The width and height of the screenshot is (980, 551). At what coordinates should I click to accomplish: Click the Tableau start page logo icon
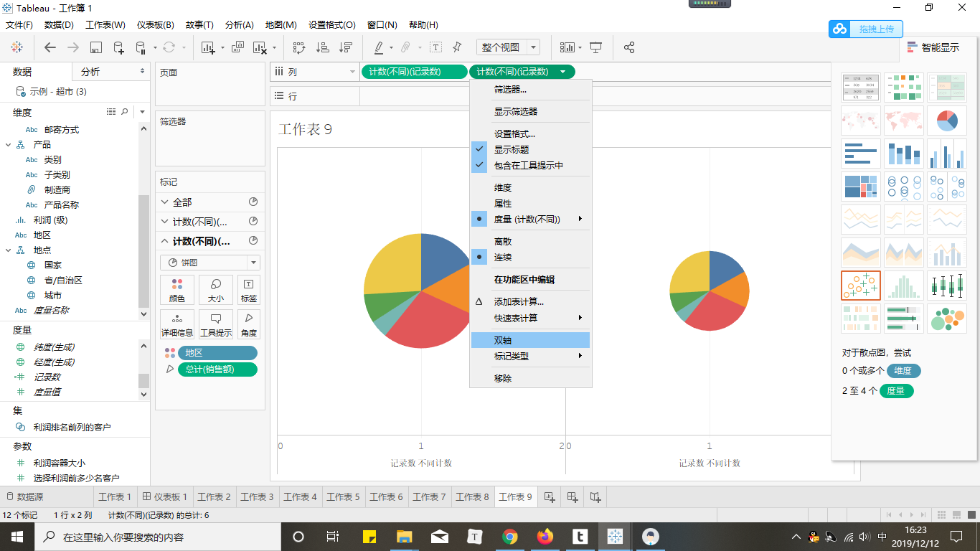pos(17,47)
